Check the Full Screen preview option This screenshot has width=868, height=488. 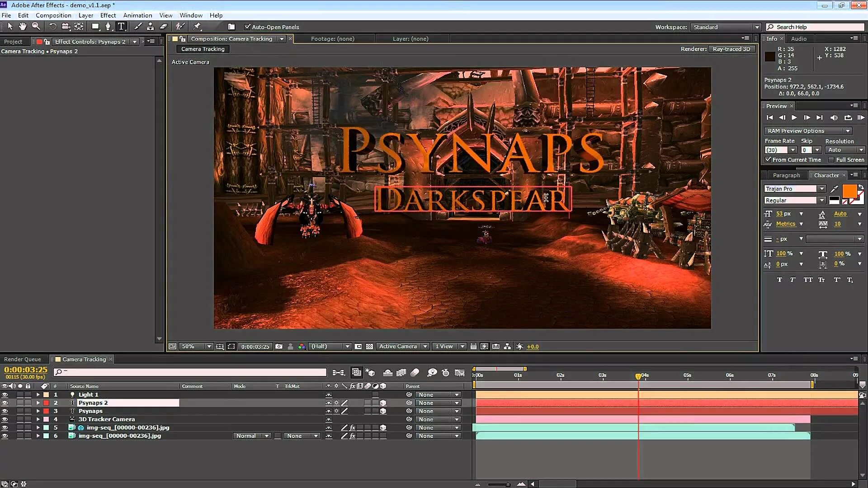(x=831, y=160)
